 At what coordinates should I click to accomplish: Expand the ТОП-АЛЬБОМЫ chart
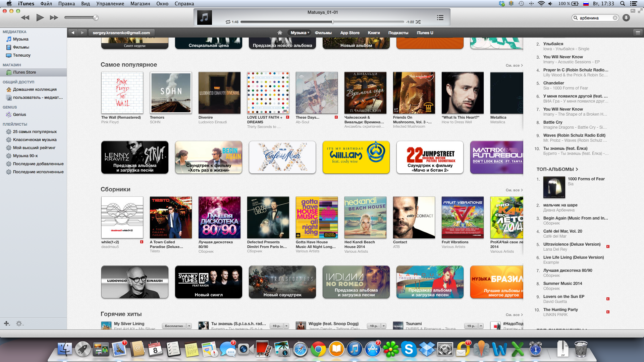[x=557, y=169]
